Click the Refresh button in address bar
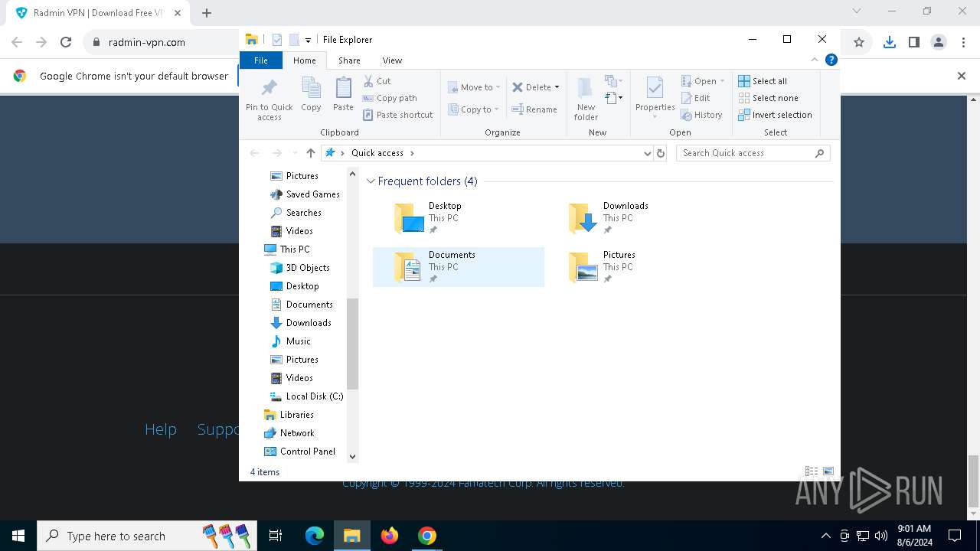980x551 pixels. point(661,153)
